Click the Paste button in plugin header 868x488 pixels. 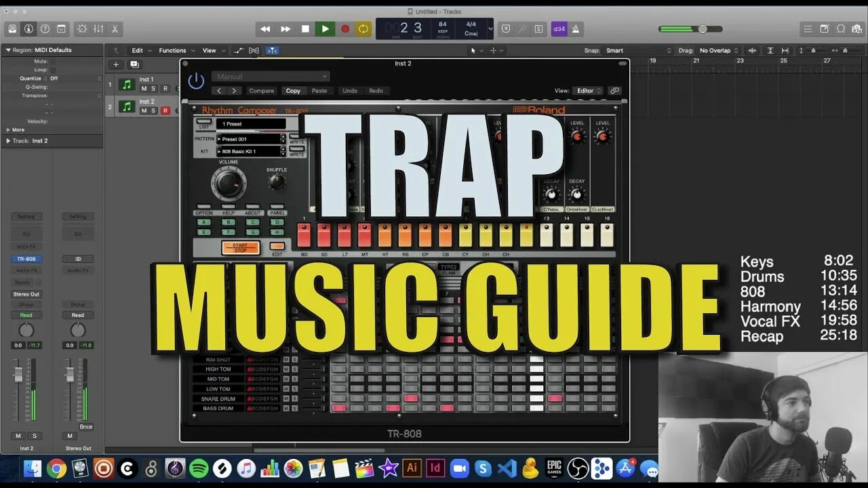tap(319, 91)
